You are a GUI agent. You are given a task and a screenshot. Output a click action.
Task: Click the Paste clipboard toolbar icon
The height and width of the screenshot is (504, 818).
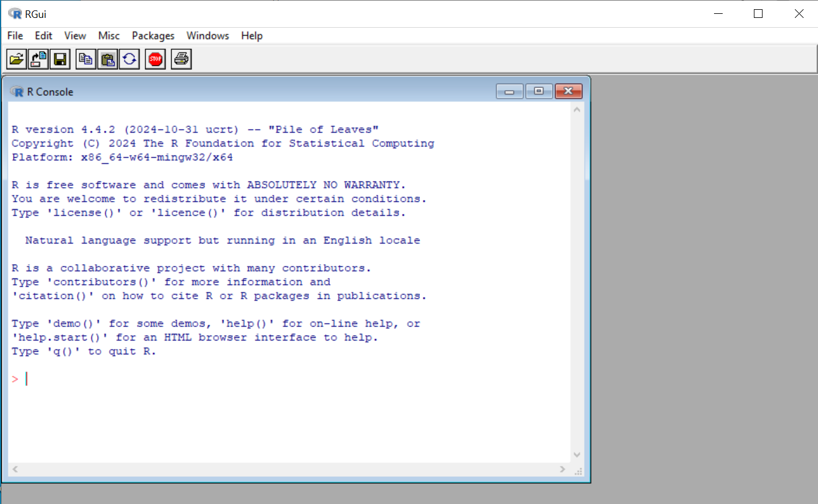pyautogui.click(x=107, y=59)
